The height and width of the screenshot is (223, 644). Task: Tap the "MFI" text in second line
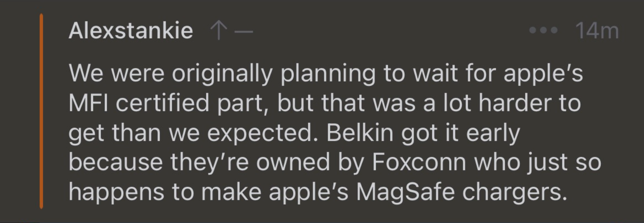(x=89, y=103)
